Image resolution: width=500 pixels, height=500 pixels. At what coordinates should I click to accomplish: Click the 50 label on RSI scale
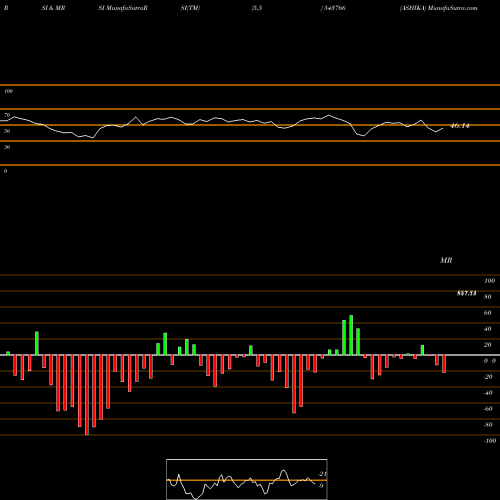click(7, 131)
